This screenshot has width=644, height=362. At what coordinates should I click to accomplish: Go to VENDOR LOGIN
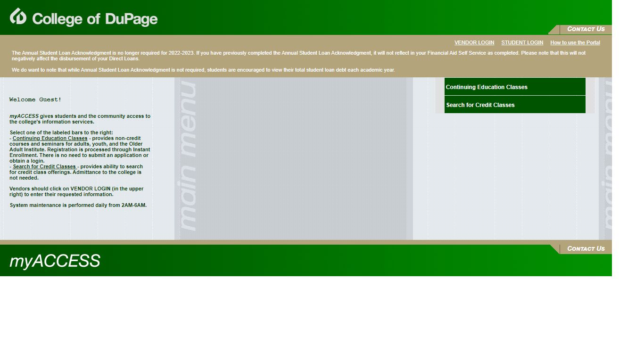click(x=474, y=42)
